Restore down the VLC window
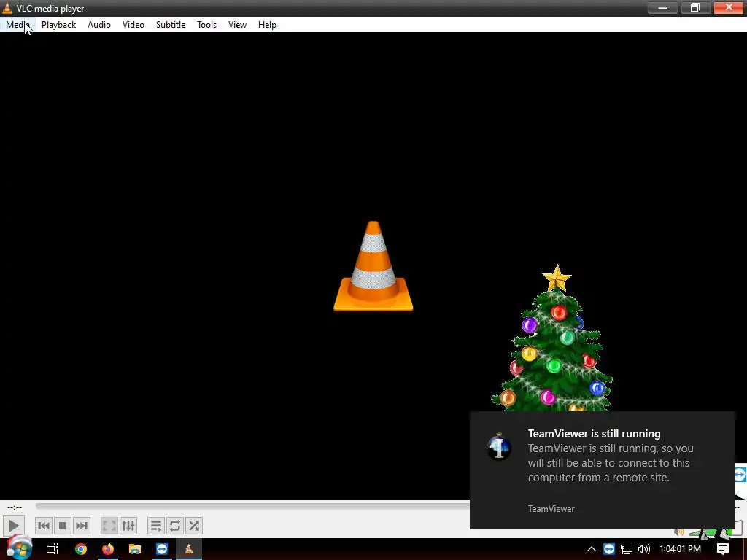 coord(695,7)
